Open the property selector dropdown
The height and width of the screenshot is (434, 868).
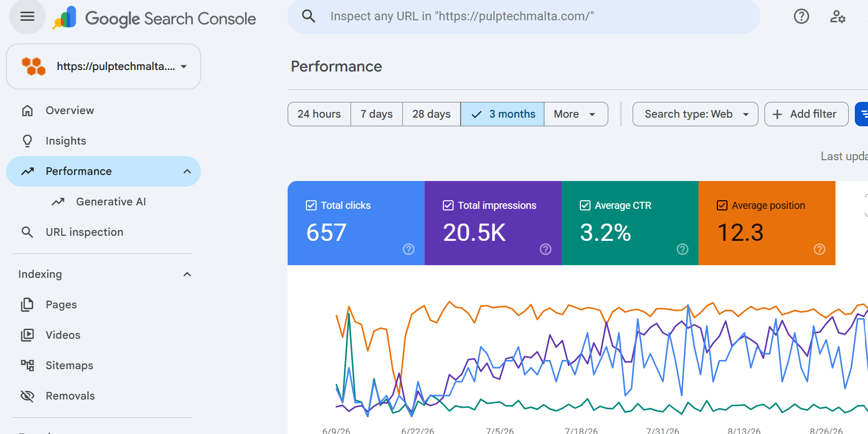[x=103, y=66]
